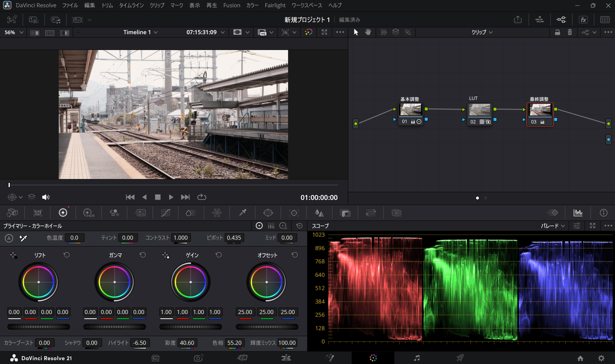Open the ワークスペース menu
The width and height of the screenshot is (615, 364).
[x=307, y=5]
